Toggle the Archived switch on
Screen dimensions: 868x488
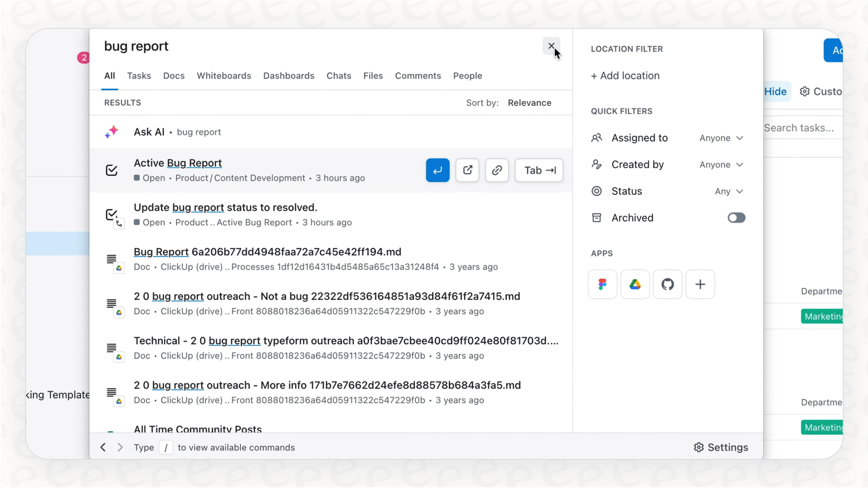[736, 218]
